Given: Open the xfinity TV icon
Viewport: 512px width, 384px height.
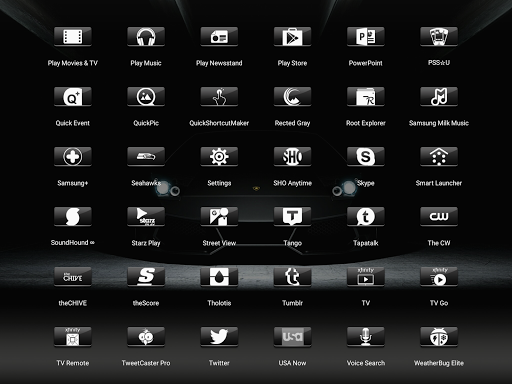Looking at the screenshot, I should (x=366, y=276).
